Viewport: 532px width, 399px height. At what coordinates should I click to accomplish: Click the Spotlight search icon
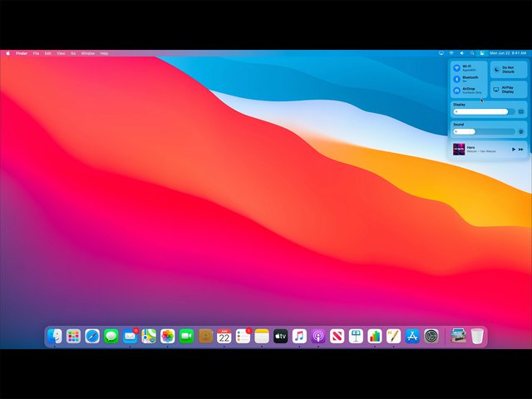(472, 53)
